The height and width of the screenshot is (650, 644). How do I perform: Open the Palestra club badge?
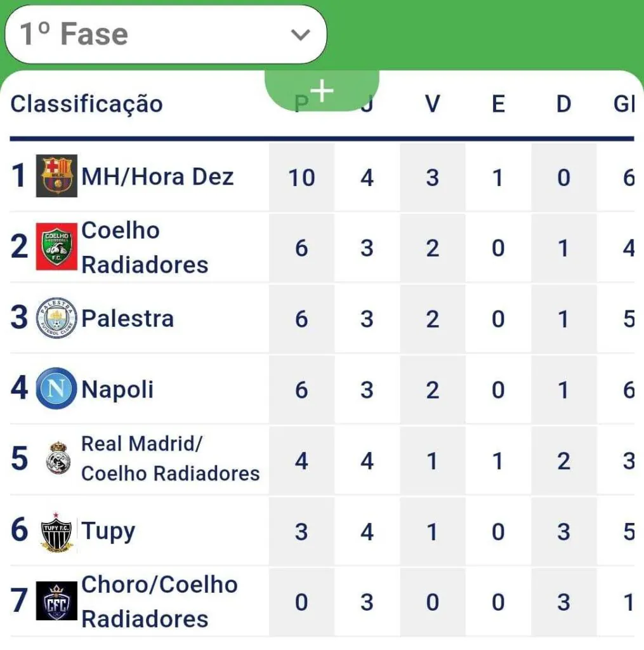tap(56, 318)
